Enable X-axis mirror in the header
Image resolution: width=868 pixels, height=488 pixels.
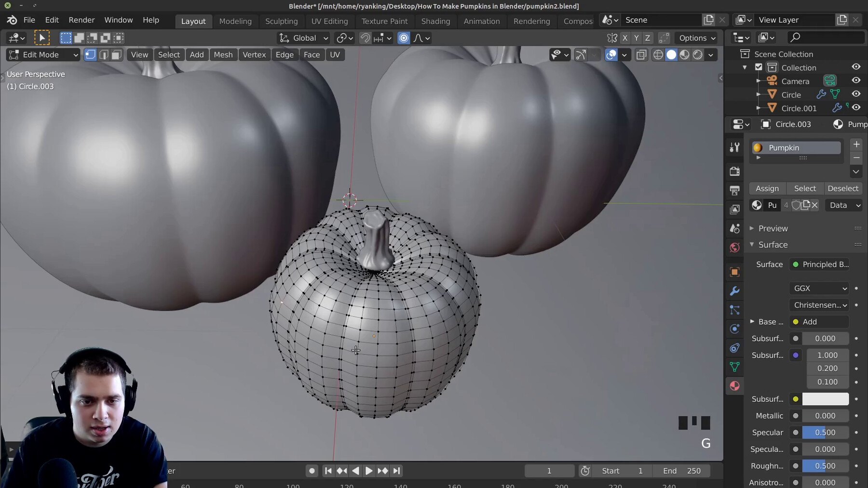coord(625,38)
